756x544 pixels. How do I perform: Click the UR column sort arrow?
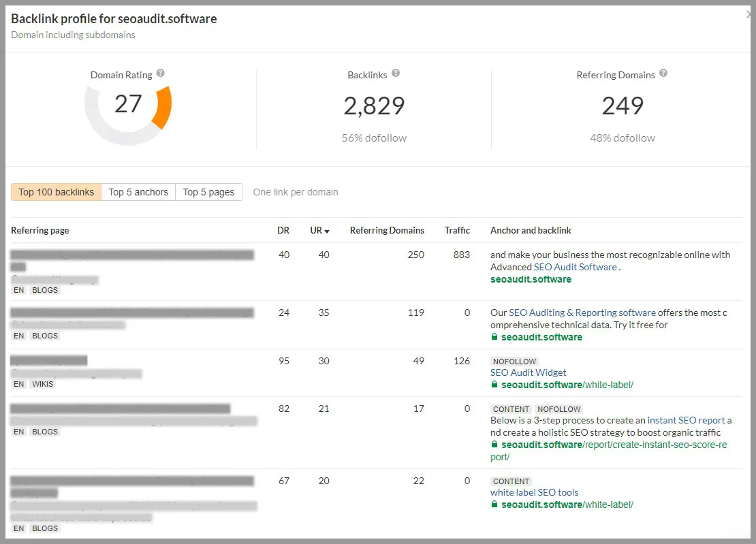tap(327, 231)
